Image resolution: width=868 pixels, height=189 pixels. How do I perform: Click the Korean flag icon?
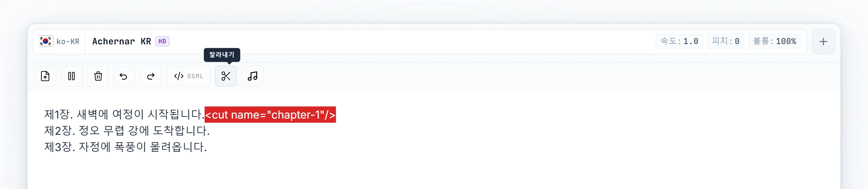tap(46, 41)
